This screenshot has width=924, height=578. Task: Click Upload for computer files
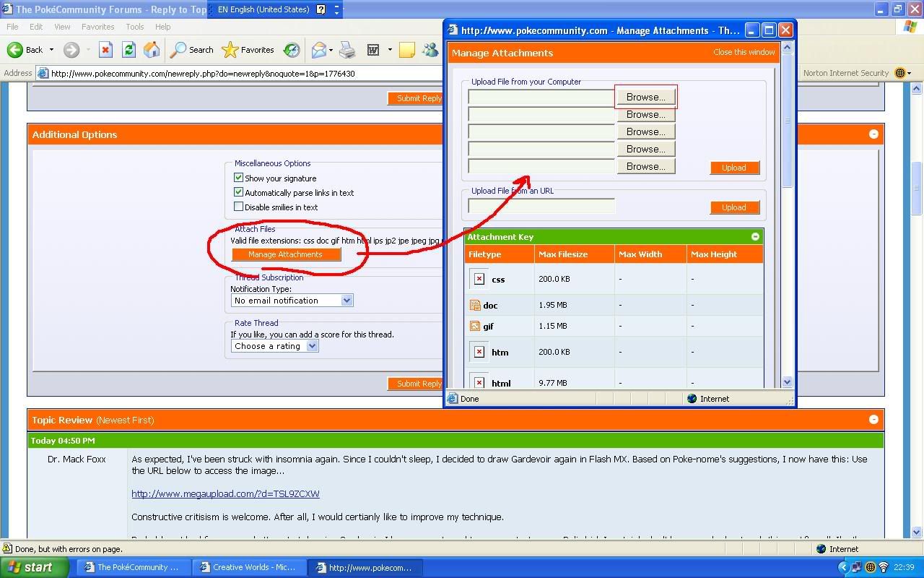point(734,168)
